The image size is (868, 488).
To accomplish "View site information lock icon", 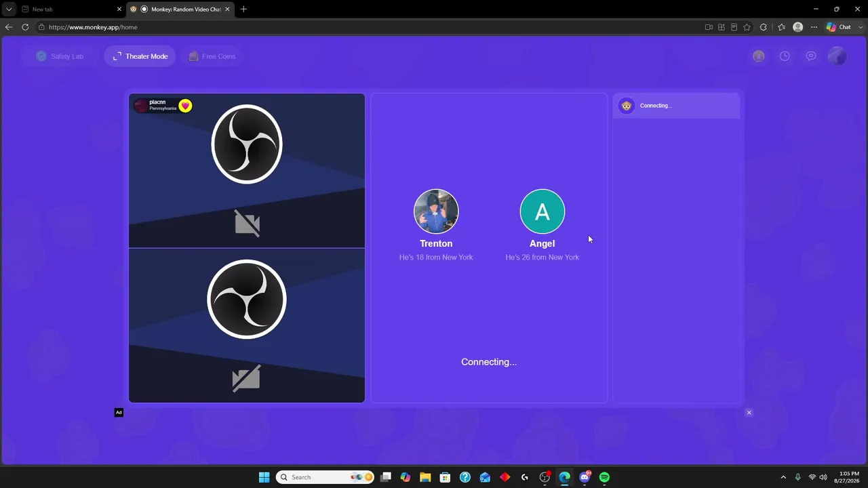I will click(x=41, y=27).
